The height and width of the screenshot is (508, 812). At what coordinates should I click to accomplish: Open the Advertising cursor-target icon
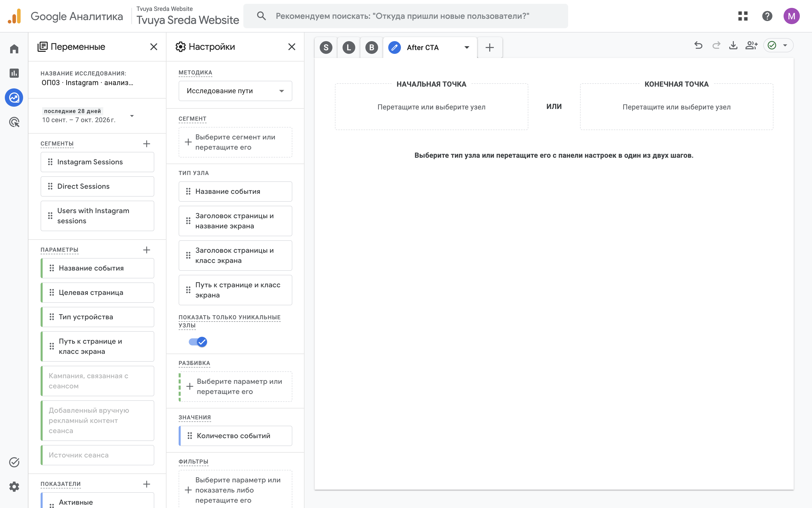(x=14, y=122)
